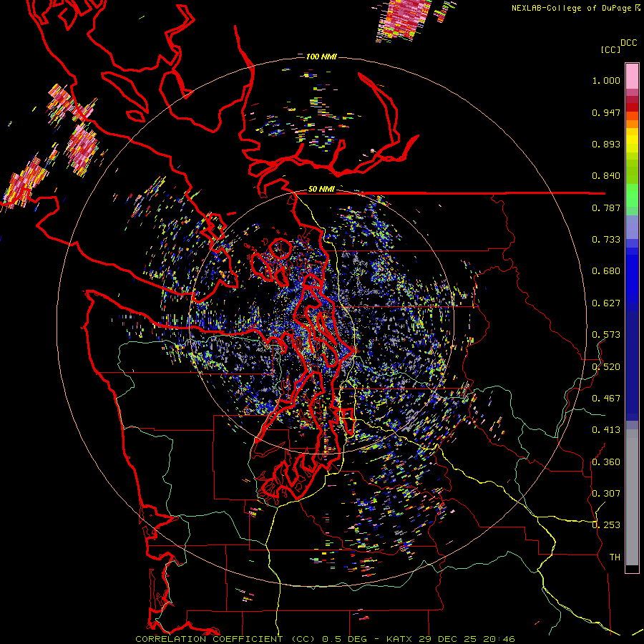Screen dimensions: 644x644
Task: Click the NEXLAB-College of DuPage label
Action: coord(572,8)
